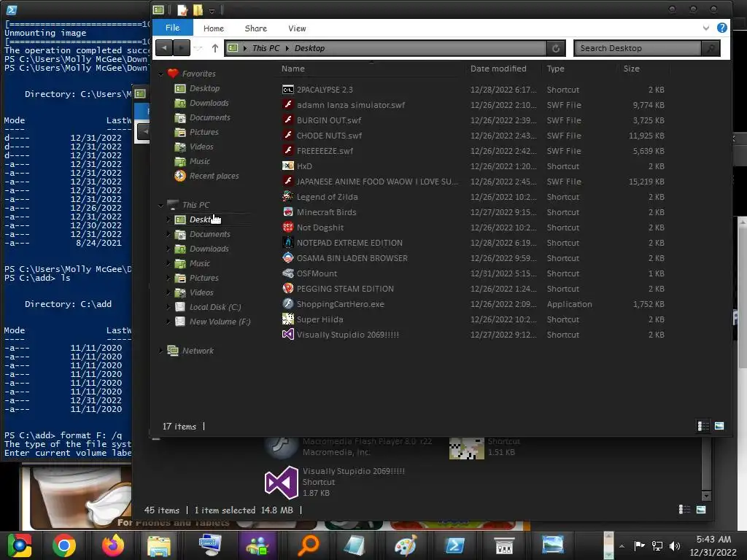Open quick access toolbar customize dropdown

(x=212, y=10)
